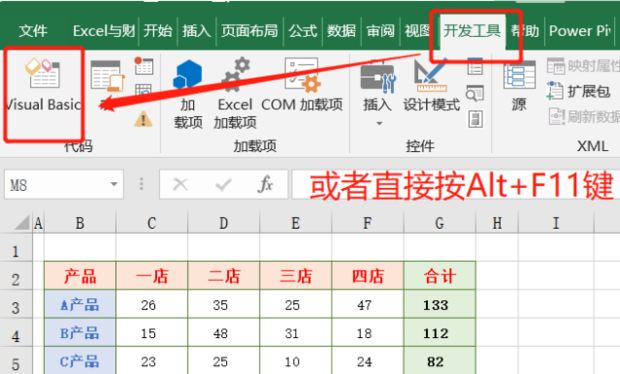This screenshot has height=374, width=620.
Task: Select column B header
Action: (x=80, y=223)
